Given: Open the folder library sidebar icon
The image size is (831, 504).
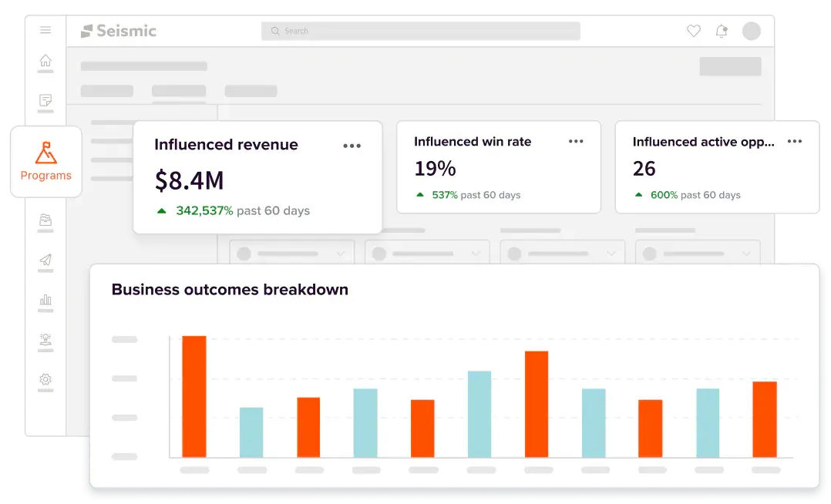Looking at the screenshot, I should click(45, 220).
